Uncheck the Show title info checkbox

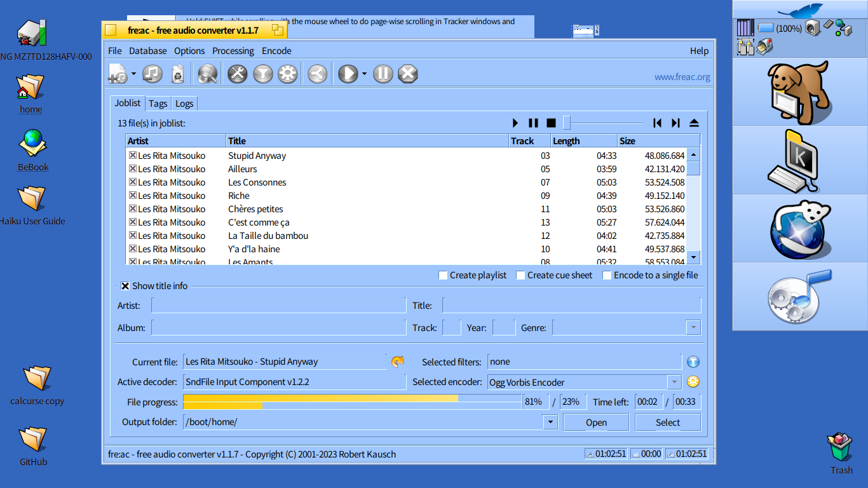click(125, 286)
